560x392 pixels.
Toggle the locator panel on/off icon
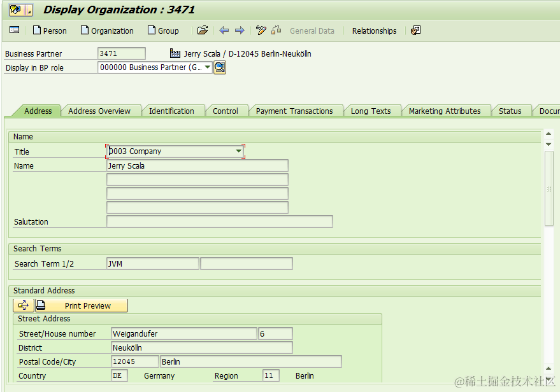pyautogui.click(x=14, y=30)
